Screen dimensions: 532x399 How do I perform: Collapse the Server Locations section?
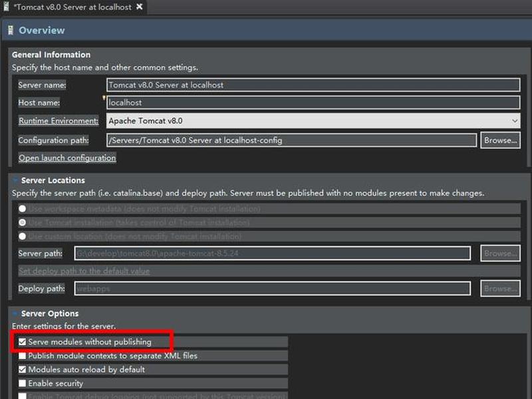point(15,180)
